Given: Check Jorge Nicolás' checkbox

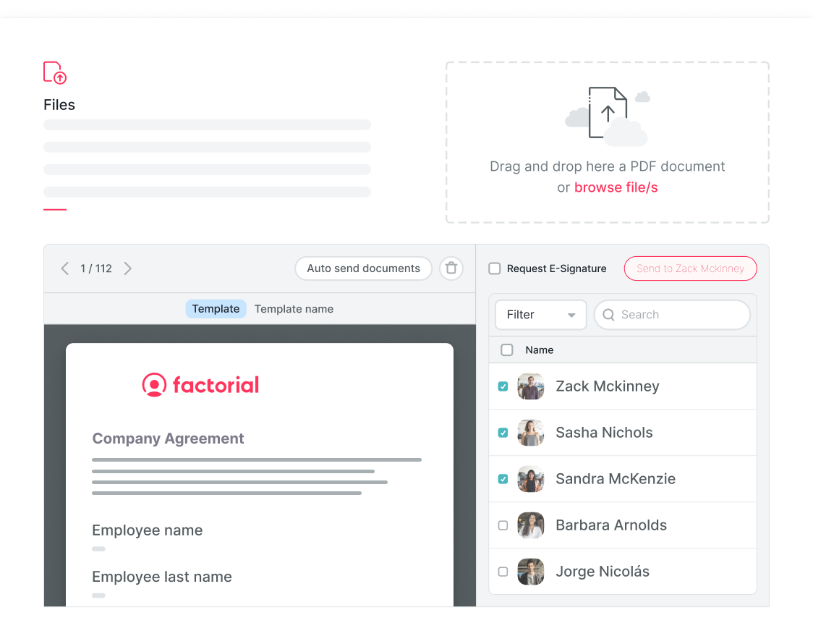Looking at the screenshot, I should pyautogui.click(x=503, y=572).
